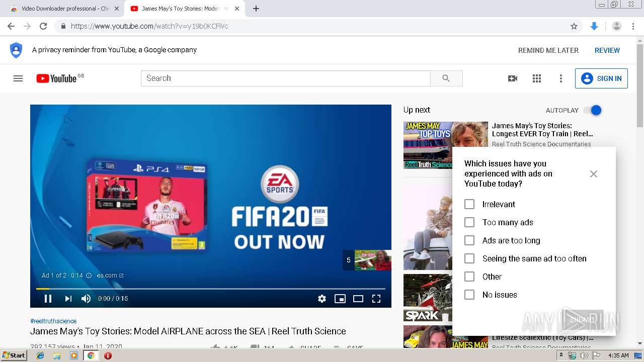Click the taskbar clock 4:35 AM

[x=618, y=355]
